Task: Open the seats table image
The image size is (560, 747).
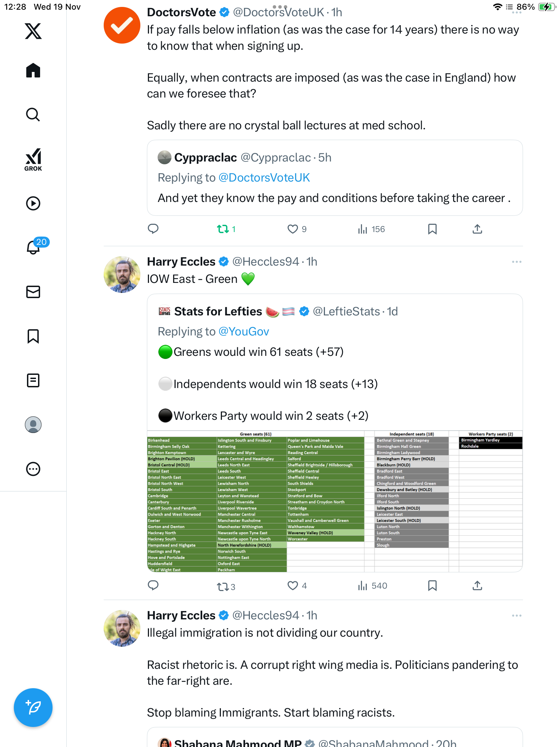Action: 335,501
